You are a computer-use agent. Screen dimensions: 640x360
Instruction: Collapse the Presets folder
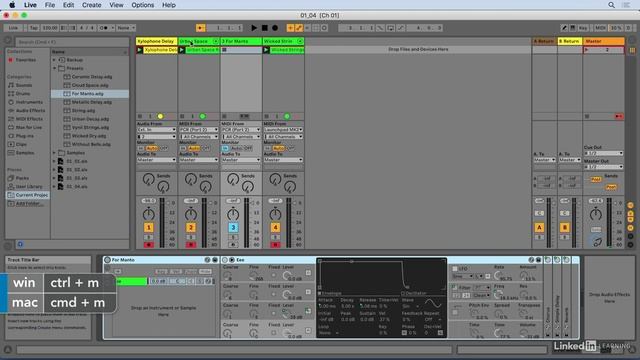[54, 68]
